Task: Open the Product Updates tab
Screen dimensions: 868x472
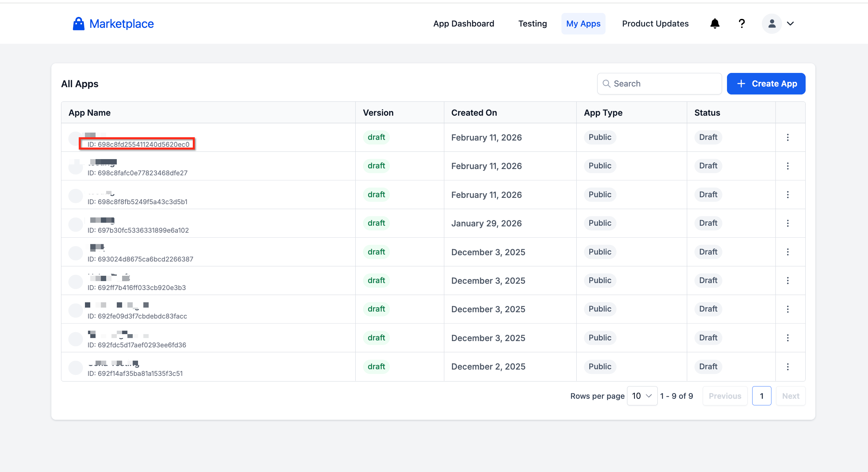Action: (x=655, y=24)
